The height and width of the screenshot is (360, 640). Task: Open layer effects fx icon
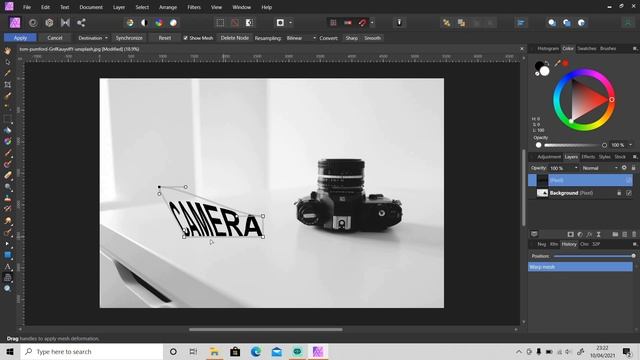(589, 234)
